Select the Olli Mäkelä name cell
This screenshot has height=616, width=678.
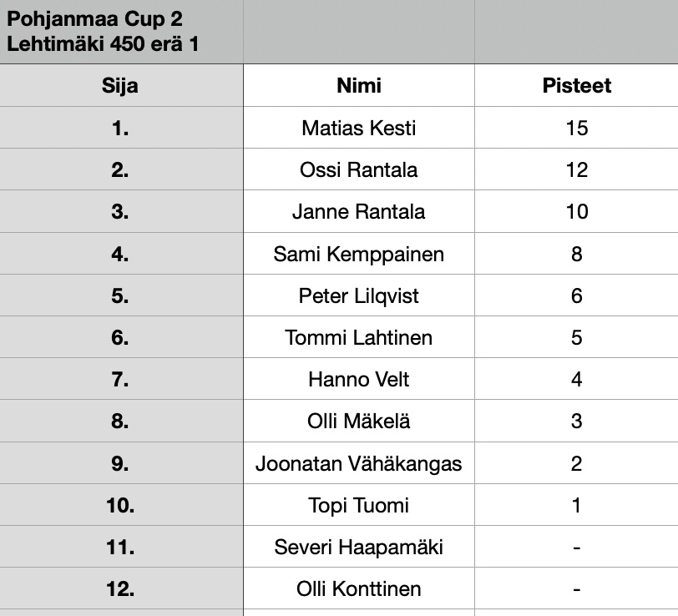359,422
